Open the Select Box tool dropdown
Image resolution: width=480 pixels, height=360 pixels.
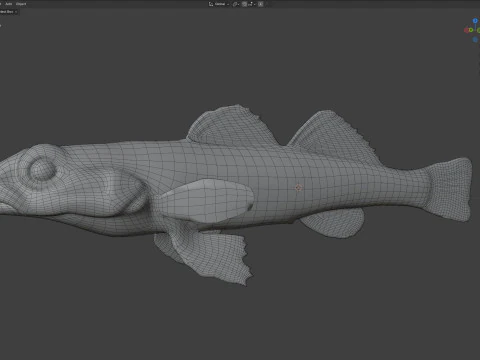[x=9, y=12]
